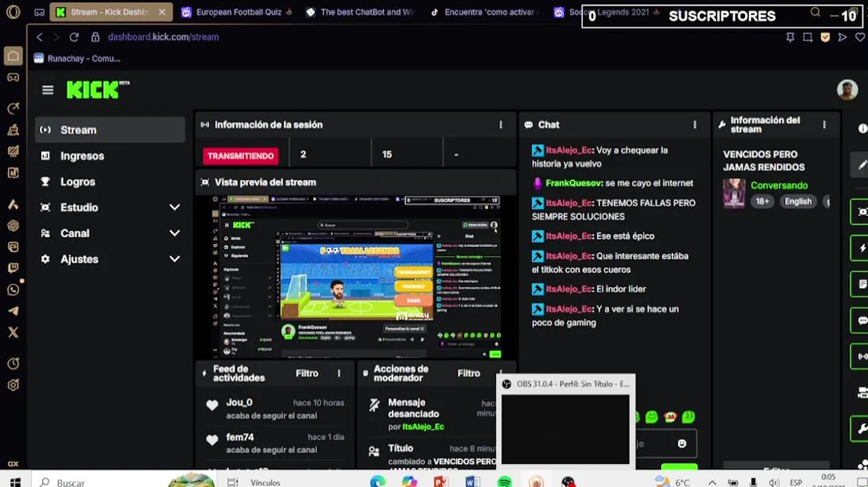Click the English language tag
The width and height of the screenshot is (868, 487).
(798, 202)
